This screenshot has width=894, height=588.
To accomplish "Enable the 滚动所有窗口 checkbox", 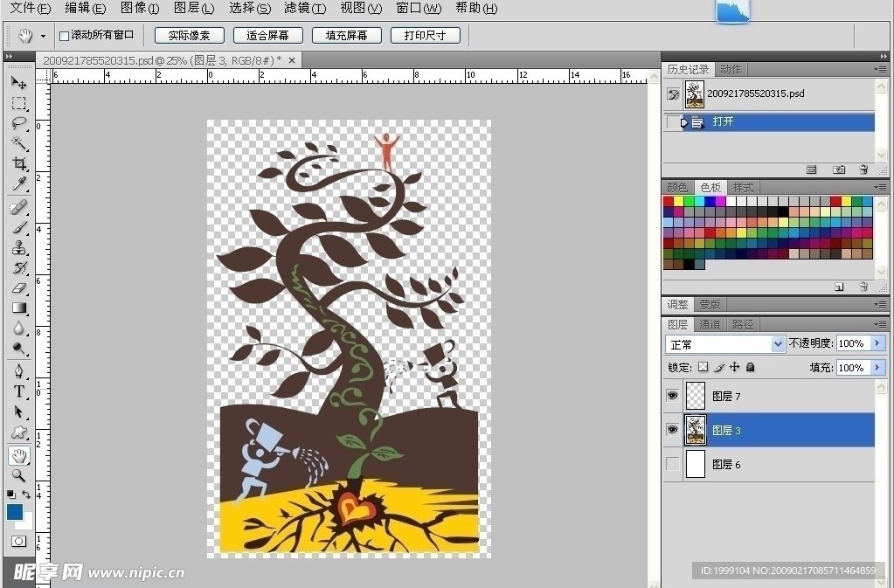I will [64, 36].
